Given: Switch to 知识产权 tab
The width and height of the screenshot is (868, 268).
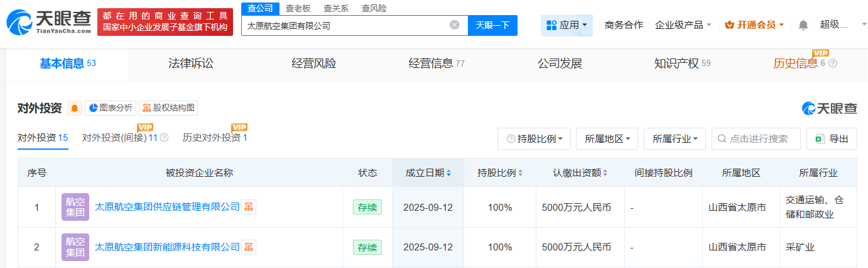Looking at the screenshot, I should [x=682, y=64].
